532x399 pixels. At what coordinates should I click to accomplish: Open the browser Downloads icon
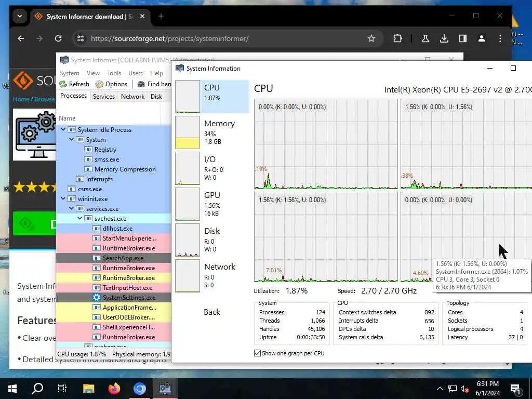(444, 38)
